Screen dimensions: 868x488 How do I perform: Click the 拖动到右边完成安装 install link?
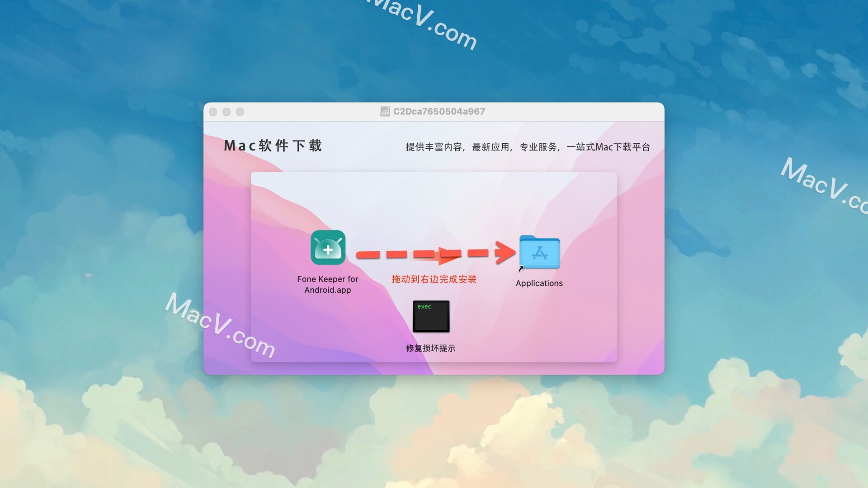point(434,278)
